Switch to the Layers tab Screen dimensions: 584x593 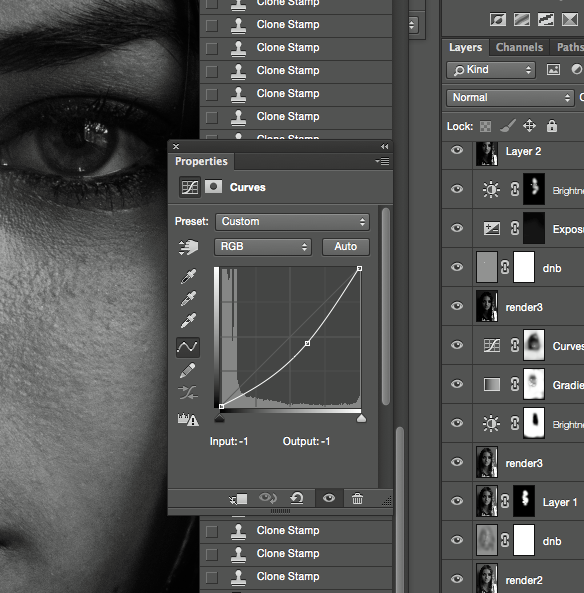466,47
